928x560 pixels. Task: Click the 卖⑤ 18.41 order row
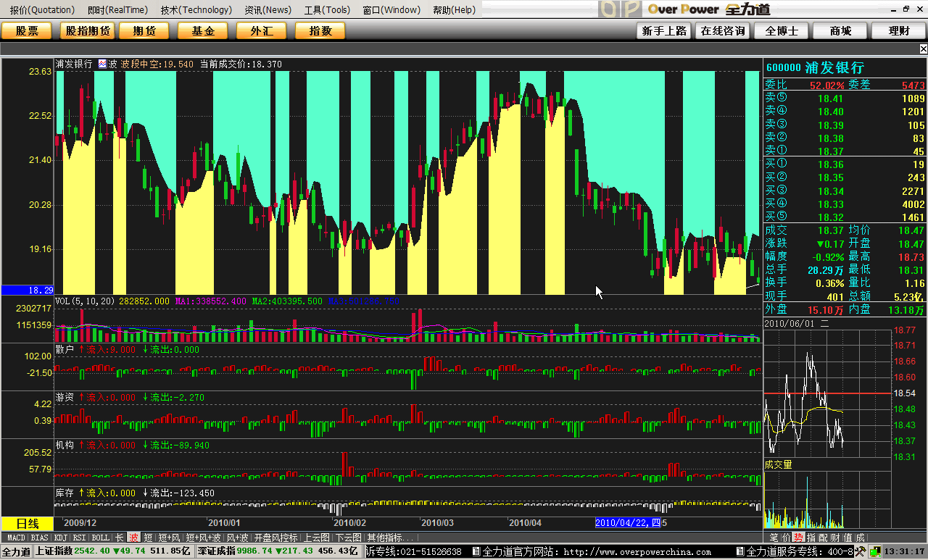click(845, 98)
